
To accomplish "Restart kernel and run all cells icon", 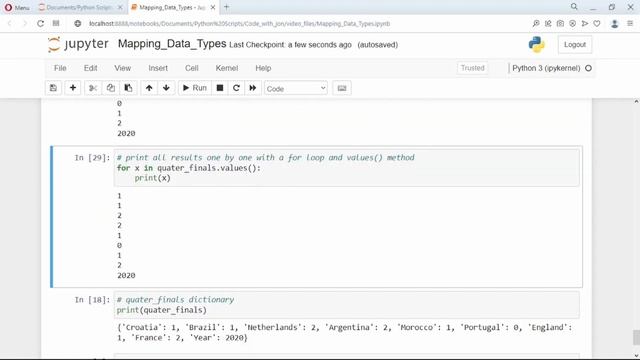I will [253, 88].
